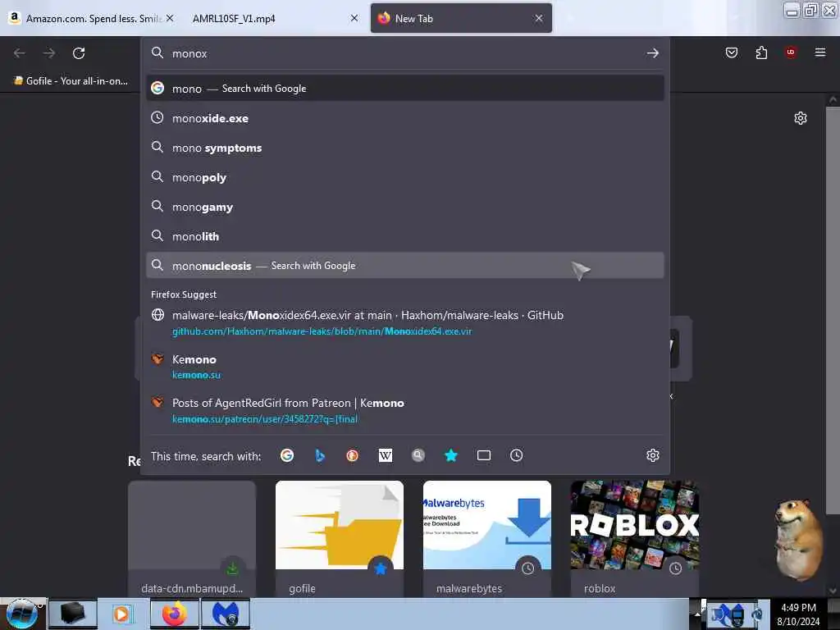Show hidden system tray icons arrow

pyautogui.click(x=697, y=614)
